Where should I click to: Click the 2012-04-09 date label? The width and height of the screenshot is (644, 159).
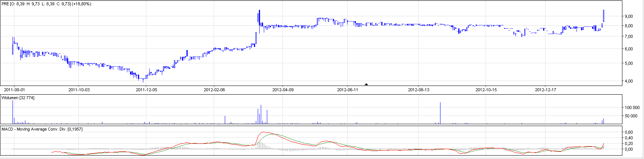click(x=283, y=90)
